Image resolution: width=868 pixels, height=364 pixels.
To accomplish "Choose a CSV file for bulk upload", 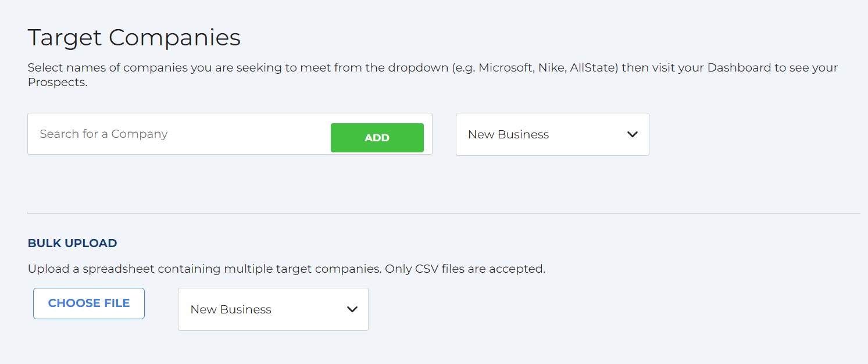I will pos(88,303).
